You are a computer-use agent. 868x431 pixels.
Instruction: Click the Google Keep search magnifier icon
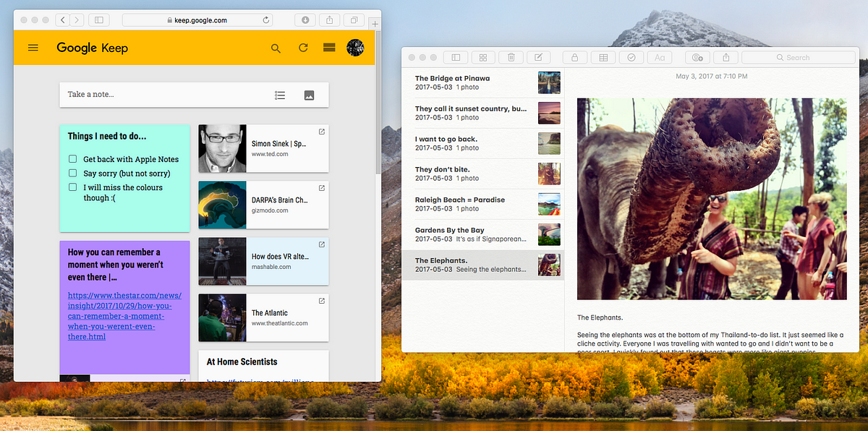(276, 48)
